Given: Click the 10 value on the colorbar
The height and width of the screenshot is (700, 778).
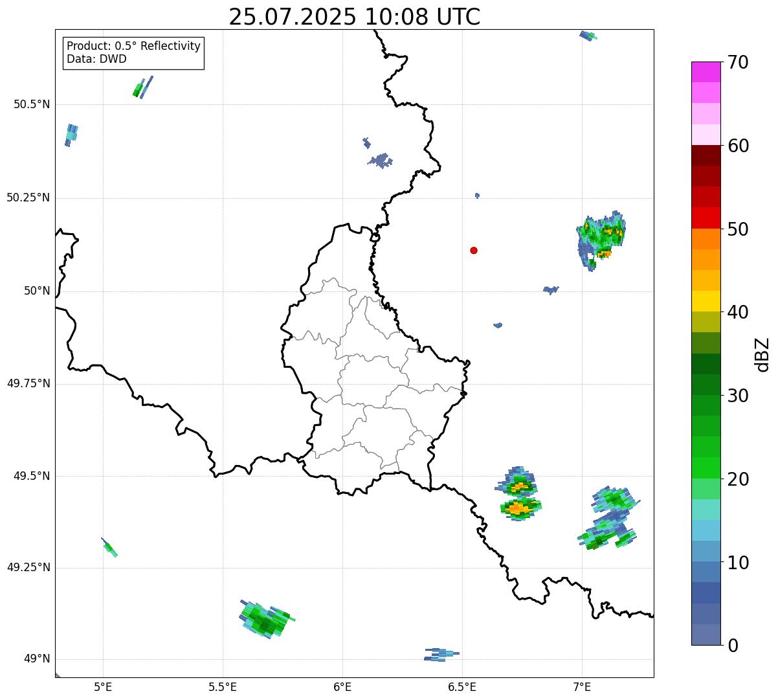Looking at the screenshot, I should tap(738, 562).
